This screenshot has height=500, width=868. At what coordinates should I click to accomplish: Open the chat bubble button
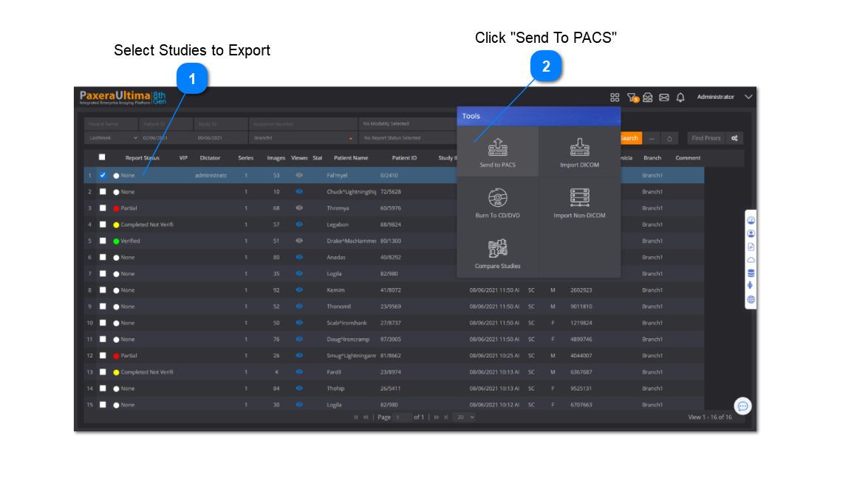click(743, 405)
